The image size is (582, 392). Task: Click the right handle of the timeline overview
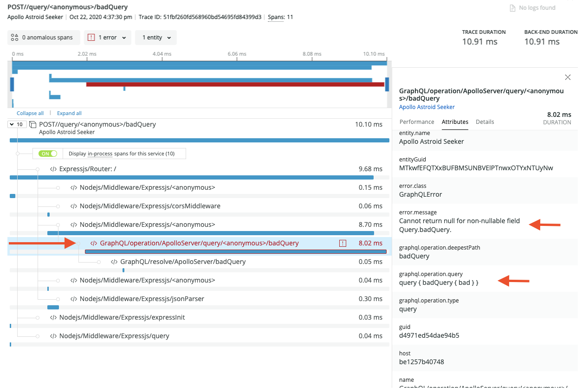click(388, 84)
